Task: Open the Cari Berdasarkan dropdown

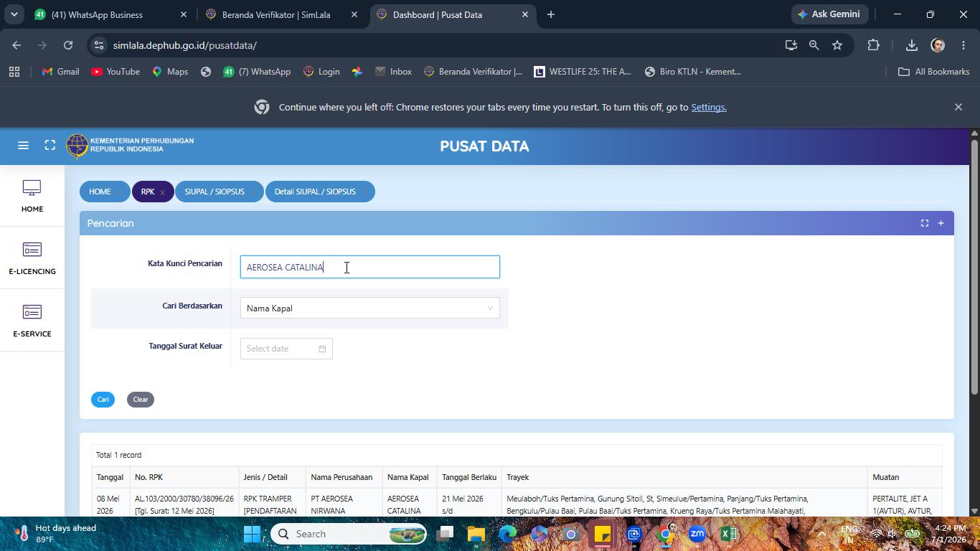Action: pos(369,309)
